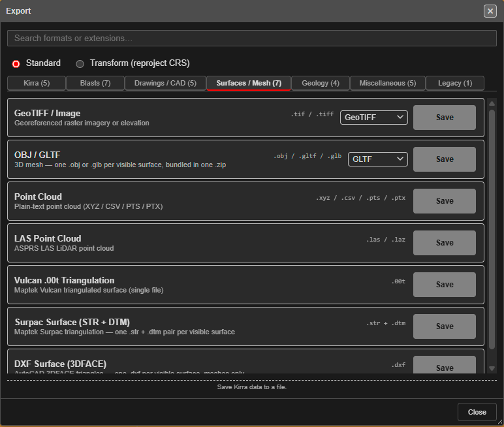Click the ASPRS LAS LiDAR point cloud description
Viewport: 504px width, 427px height.
(x=64, y=249)
